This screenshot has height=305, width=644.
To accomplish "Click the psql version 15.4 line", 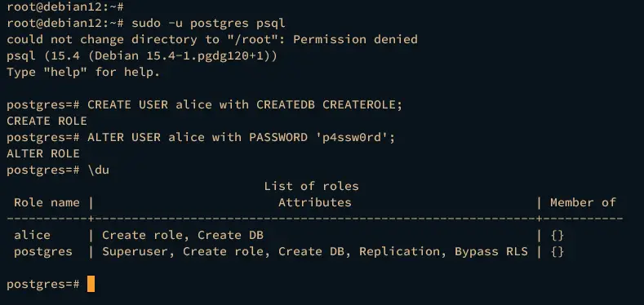I will 142,55.
